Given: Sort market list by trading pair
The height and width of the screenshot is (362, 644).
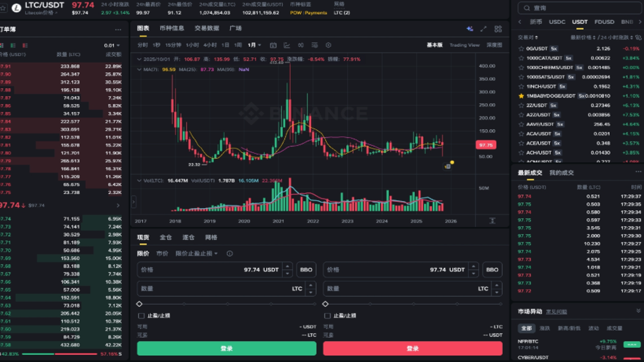Looking at the screenshot, I should tap(529, 38).
